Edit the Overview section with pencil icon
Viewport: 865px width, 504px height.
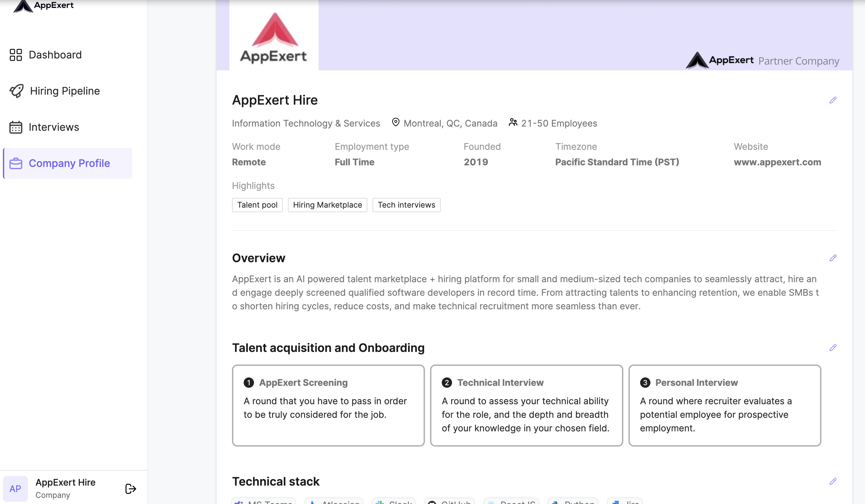833,258
